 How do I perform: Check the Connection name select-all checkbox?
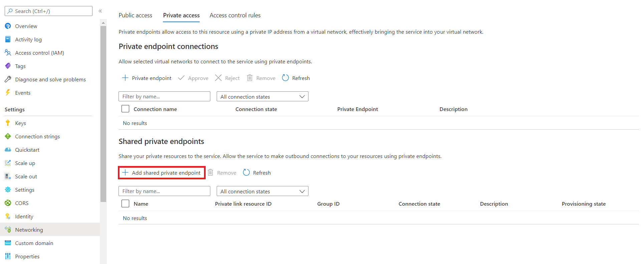[x=126, y=109]
